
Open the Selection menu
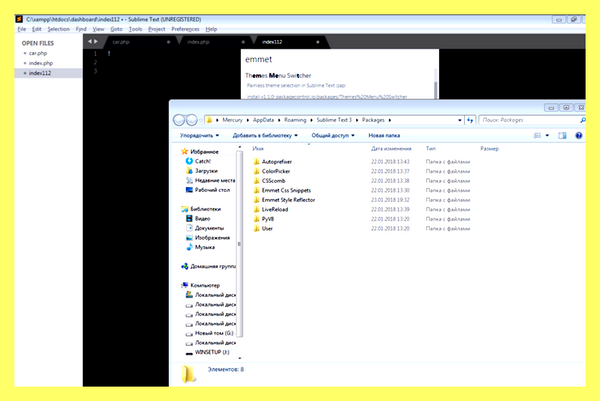point(59,29)
